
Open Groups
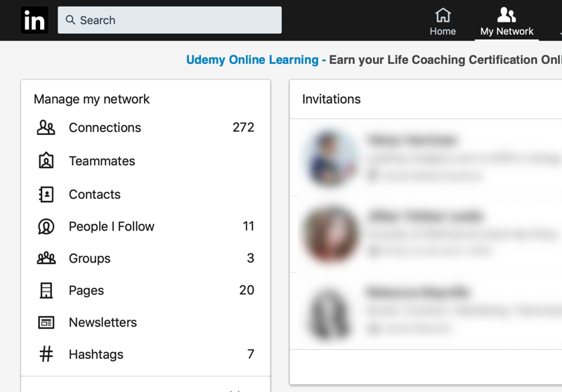click(x=90, y=259)
